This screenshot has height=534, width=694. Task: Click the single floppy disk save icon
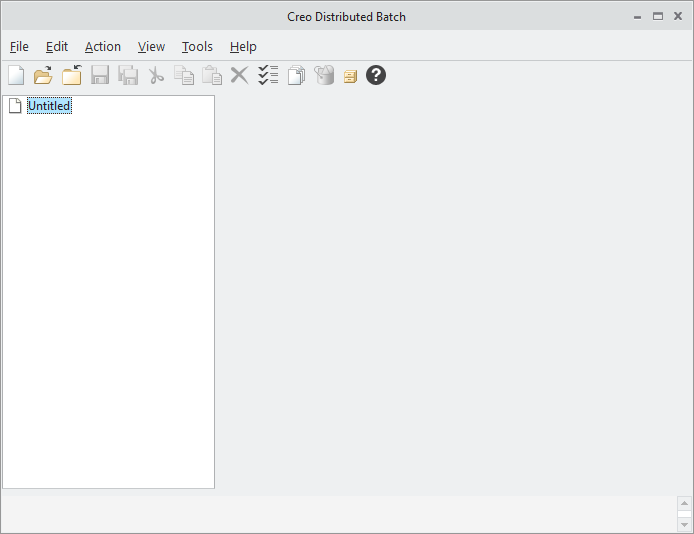click(100, 75)
